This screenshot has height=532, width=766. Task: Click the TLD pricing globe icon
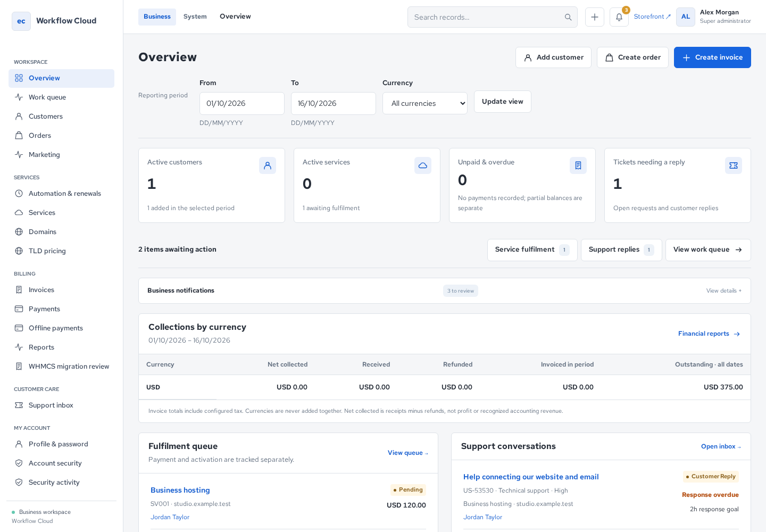[19, 251]
